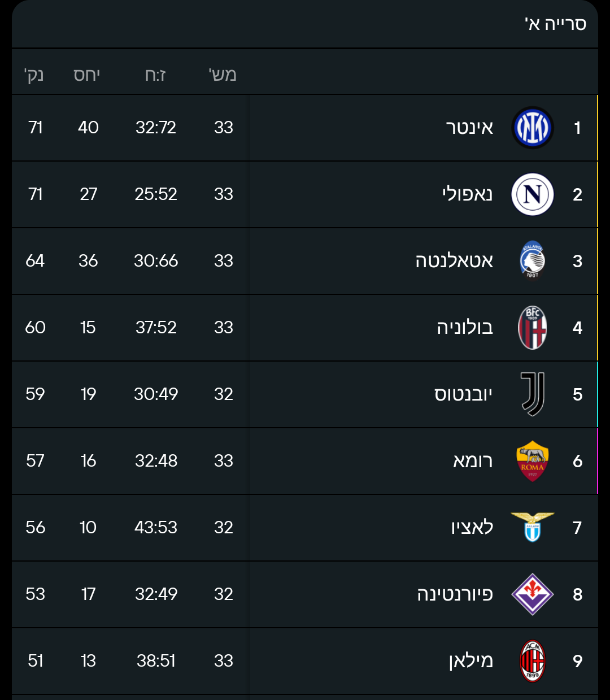Select Roma's 57 points value
The image size is (610, 700).
(35, 461)
